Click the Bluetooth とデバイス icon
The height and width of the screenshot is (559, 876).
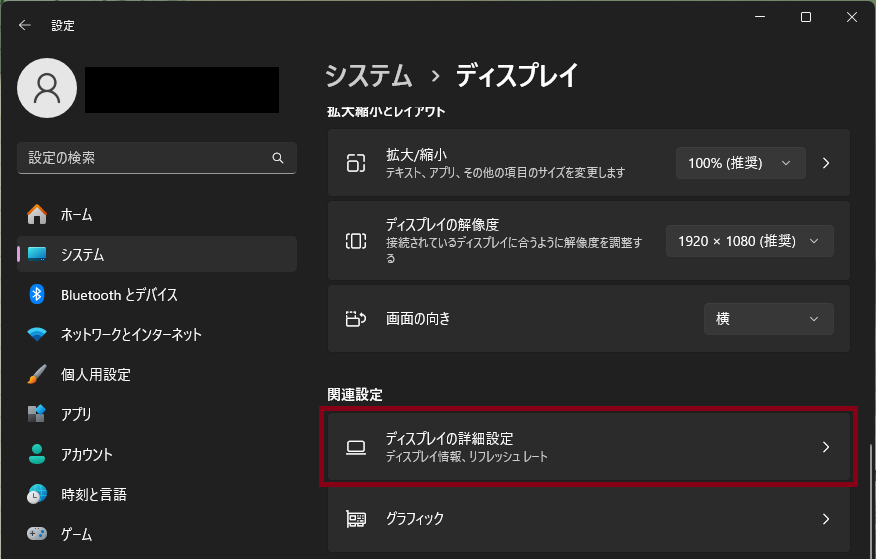coord(37,294)
